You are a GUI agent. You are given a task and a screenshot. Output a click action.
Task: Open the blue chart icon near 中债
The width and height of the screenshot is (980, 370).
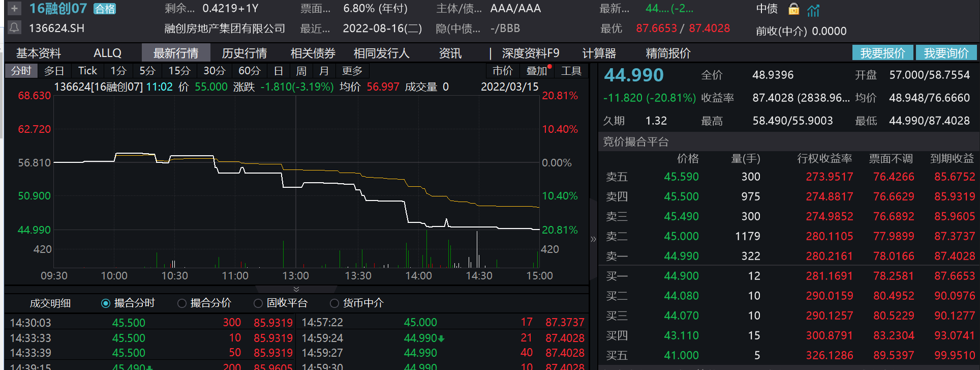(x=813, y=10)
